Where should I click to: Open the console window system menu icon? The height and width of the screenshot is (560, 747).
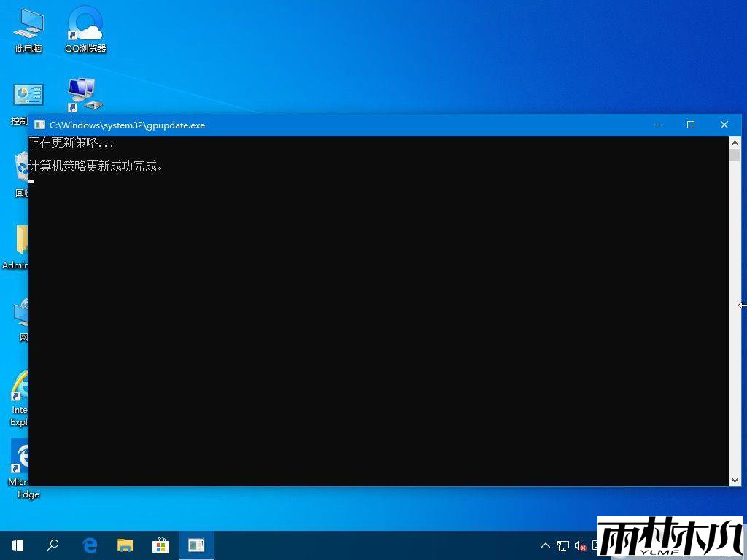pyautogui.click(x=39, y=125)
